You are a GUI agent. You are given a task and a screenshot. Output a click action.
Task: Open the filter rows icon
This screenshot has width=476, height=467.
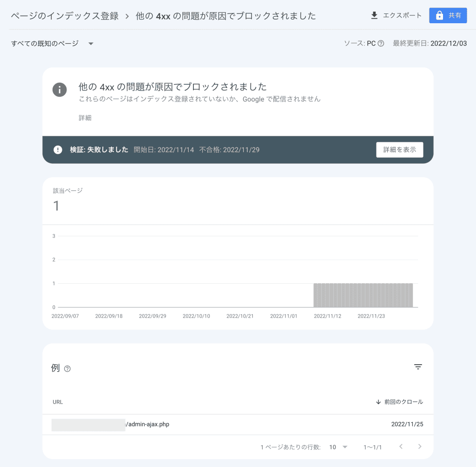(x=418, y=367)
